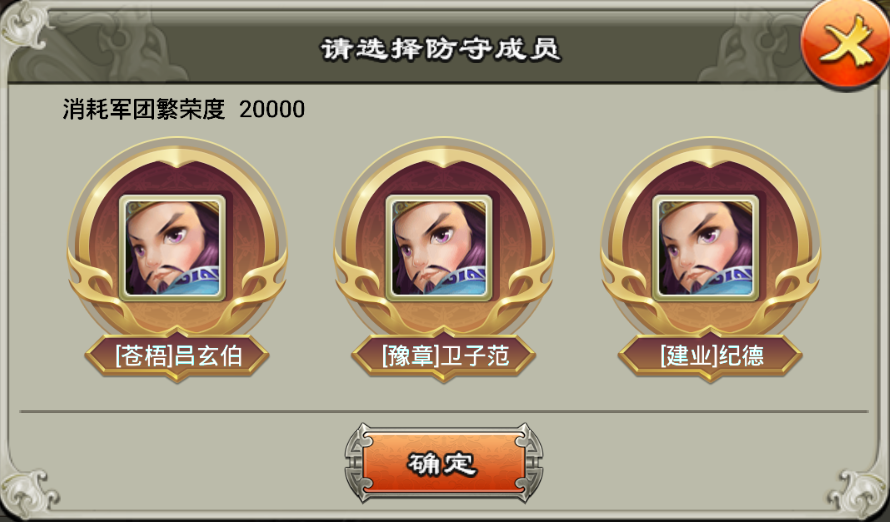Click gold medallion frame around 卫子范
The image size is (890, 522).
click(444, 238)
